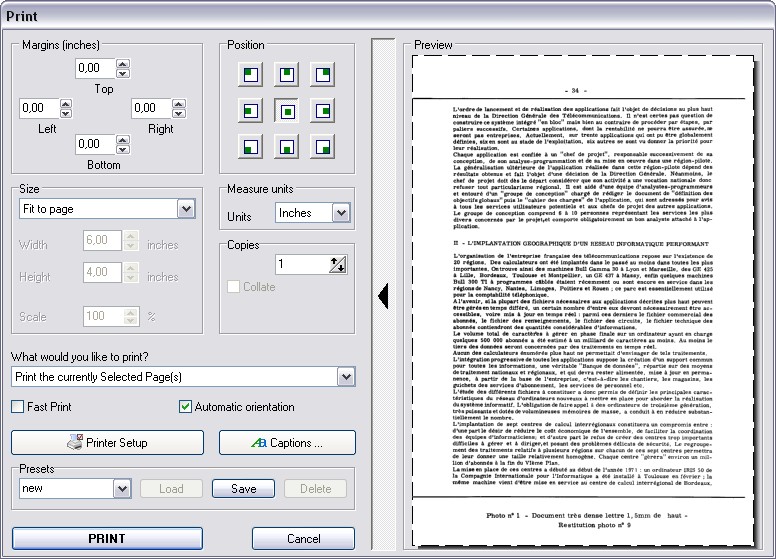Select the middle-left position icon
The height and width of the screenshot is (559, 776).
[x=250, y=110]
